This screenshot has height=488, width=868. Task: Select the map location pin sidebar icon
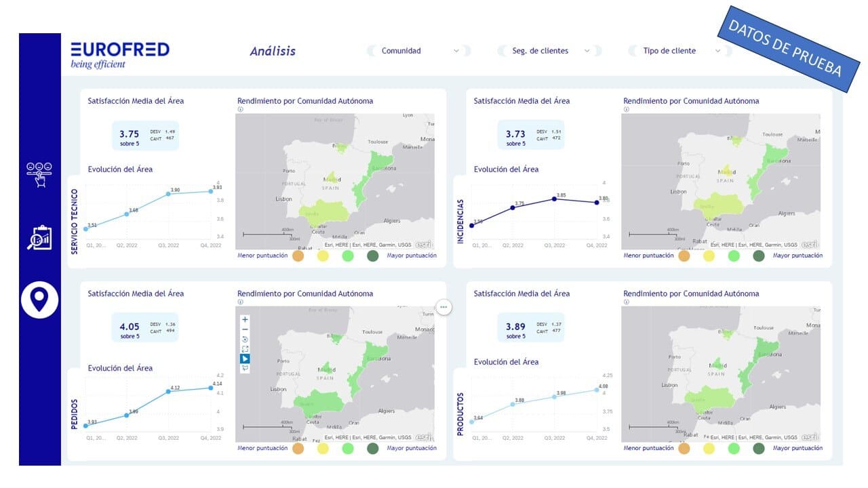click(39, 299)
